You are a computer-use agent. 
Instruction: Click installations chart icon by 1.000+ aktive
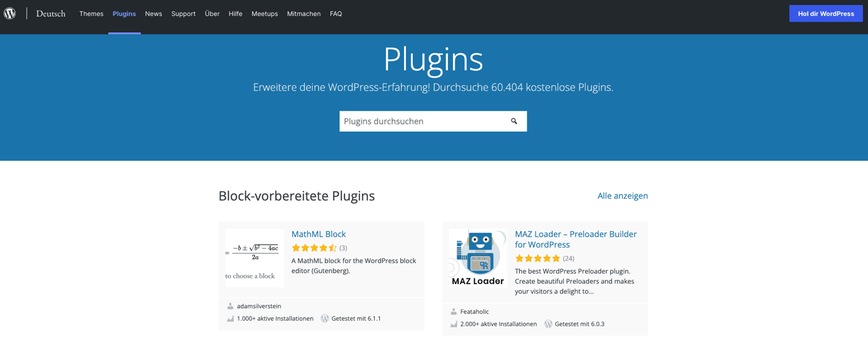click(x=231, y=319)
